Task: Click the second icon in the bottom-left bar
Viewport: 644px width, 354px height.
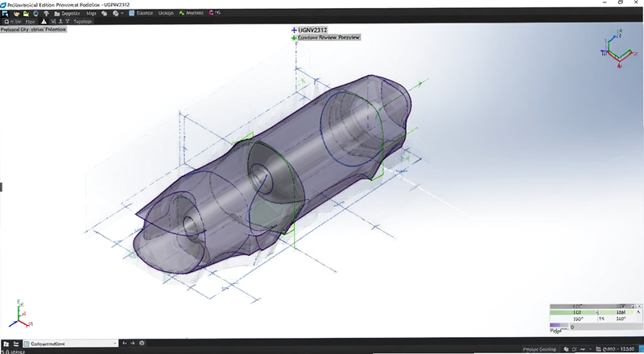Action: coord(16,344)
